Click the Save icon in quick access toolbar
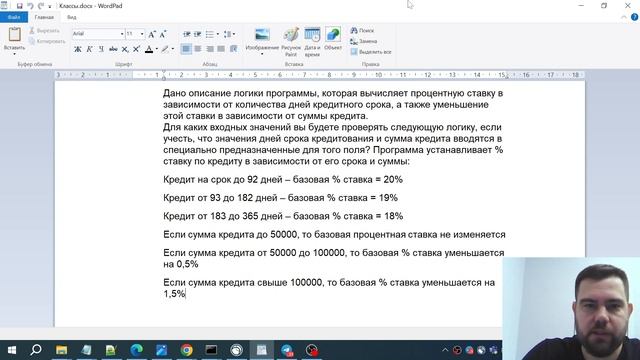The width and height of the screenshot is (640, 360). pos(19,6)
